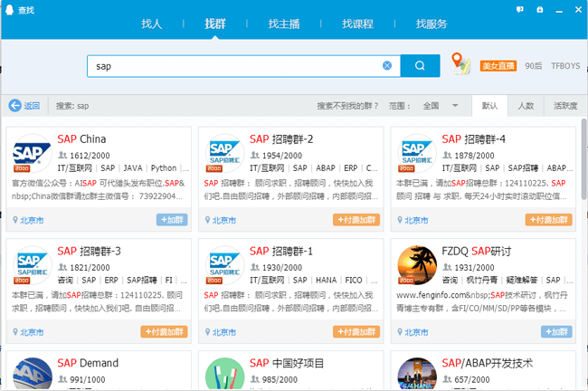Switch to the 找人 tab
This screenshot has height=391, width=588.
coord(153,24)
